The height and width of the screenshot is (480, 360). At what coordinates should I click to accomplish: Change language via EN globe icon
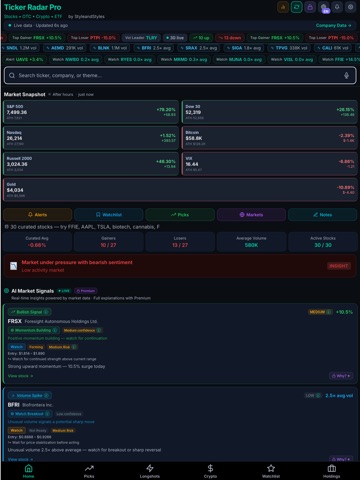(324, 8)
